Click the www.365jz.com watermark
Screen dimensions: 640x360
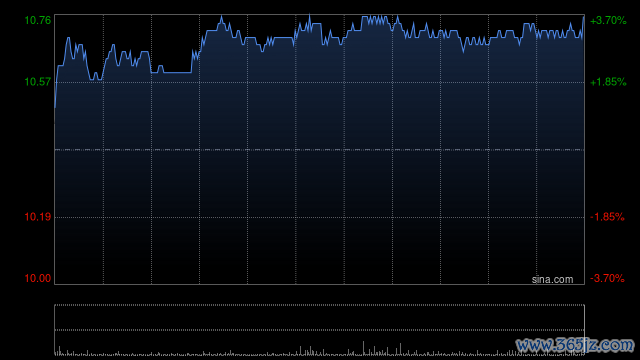(x=575, y=345)
